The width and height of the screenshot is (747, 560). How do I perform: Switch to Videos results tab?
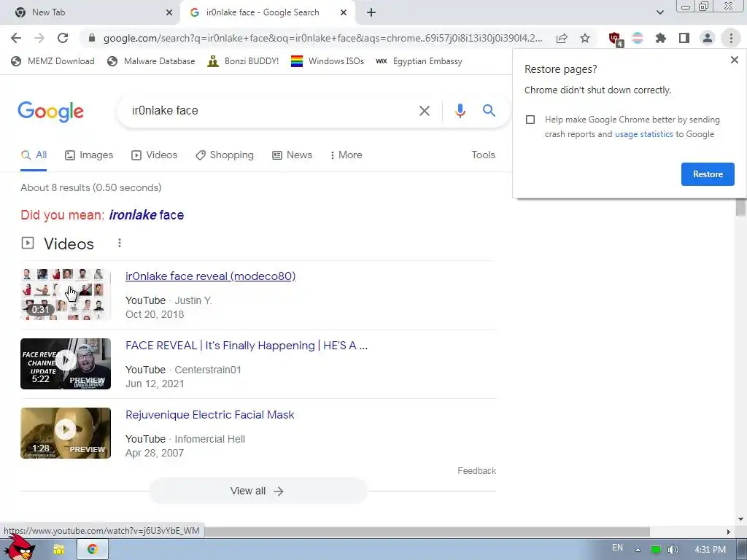155,155
